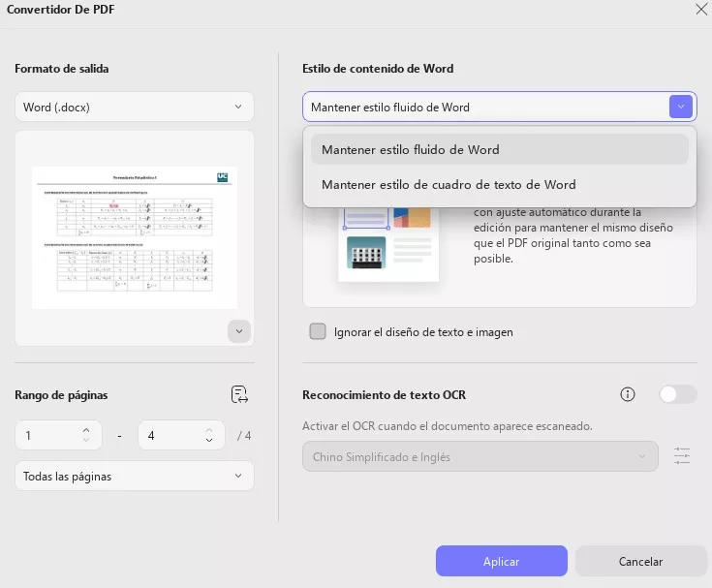Open OCR advanced settings sliders icon
The height and width of the screenshot is (588, 712).
point(682,455)
